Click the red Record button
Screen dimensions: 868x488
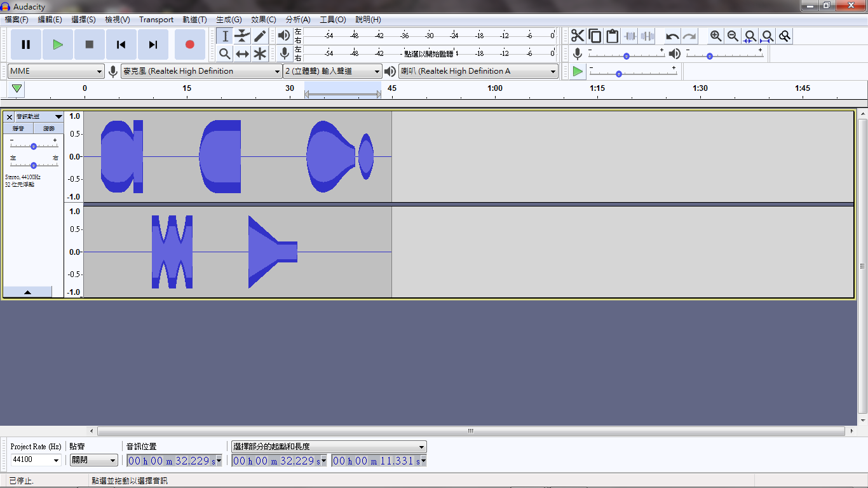pos(189,44)
